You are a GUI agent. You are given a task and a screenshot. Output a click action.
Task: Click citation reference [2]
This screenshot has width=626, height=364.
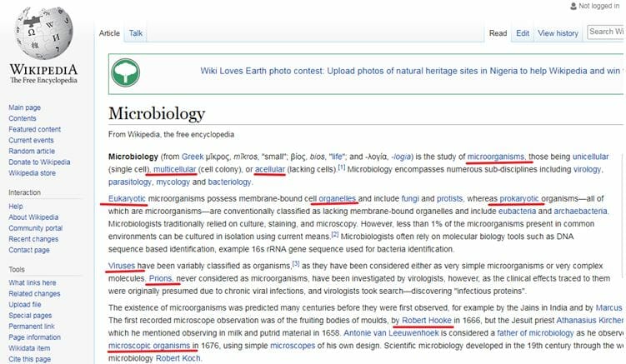click(335, 234)
